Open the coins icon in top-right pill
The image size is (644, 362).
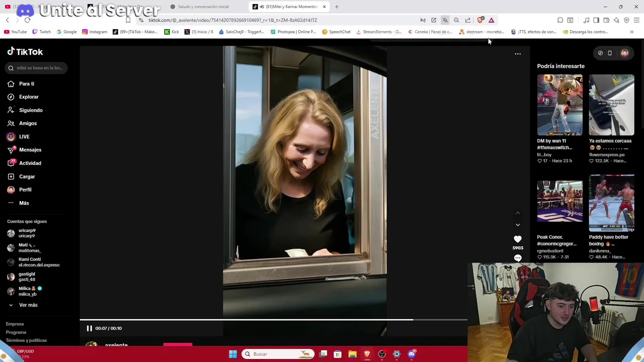coord(600,53)
